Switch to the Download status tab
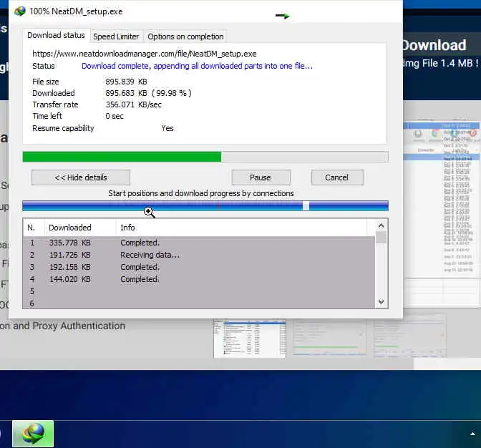The image size is (481, 448). (x=56, y=35)
